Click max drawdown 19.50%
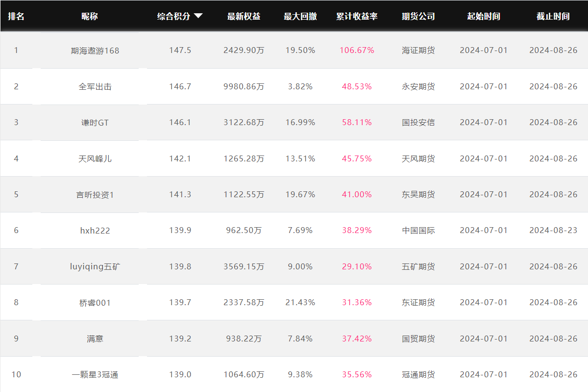Image resolution: width=588 pixels, height=392 pixels. pyautogui.click(x=300, y=50)
